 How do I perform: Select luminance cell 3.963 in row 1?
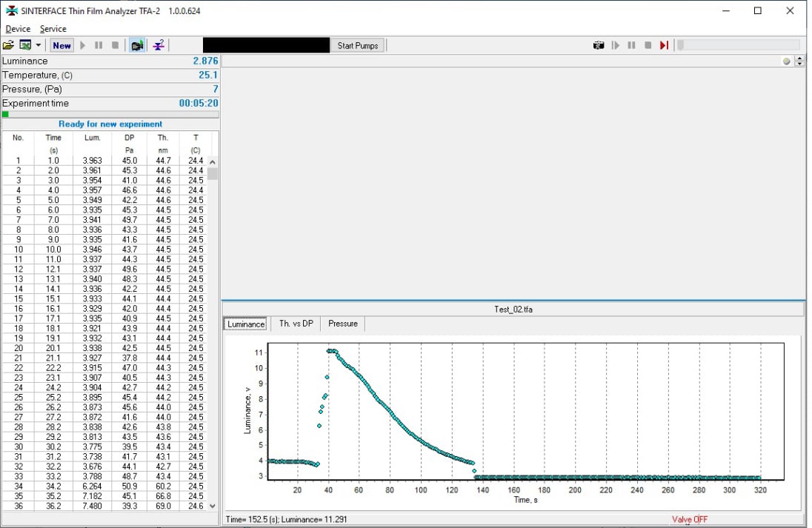pyautogui.click(x=92, y=161)
